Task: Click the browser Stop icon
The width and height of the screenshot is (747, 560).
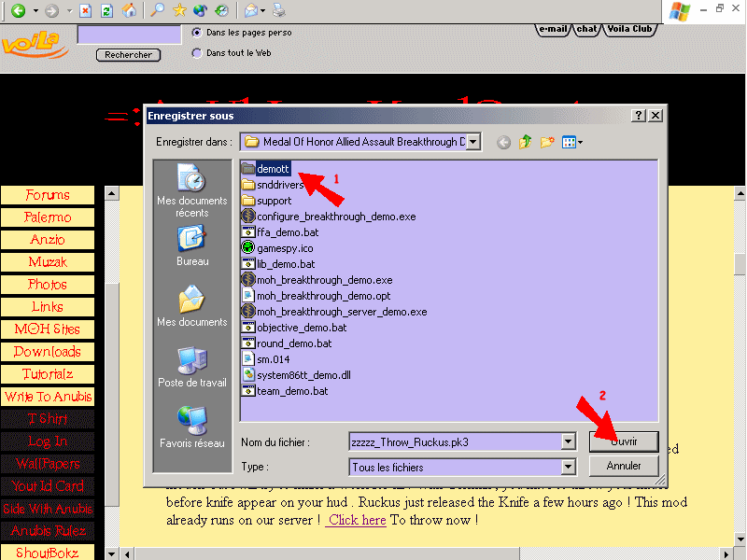Action: [x=85, y=10]
